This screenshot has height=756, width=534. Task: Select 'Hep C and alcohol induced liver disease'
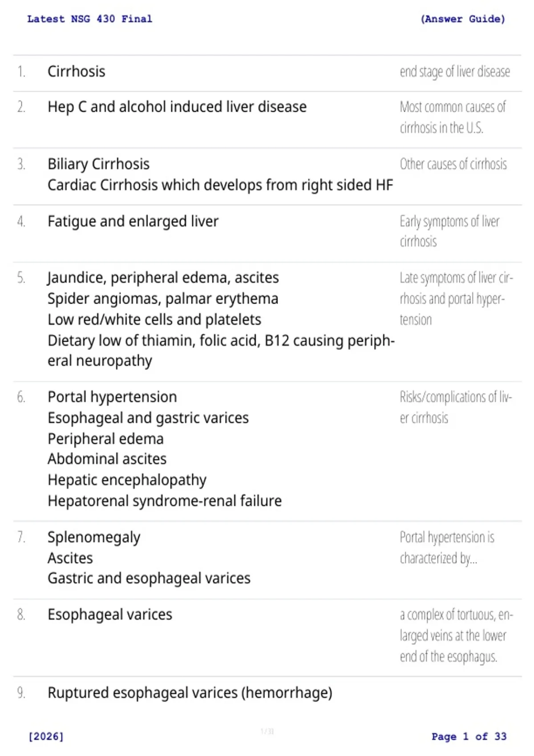pyautogui.click(x=177, y=107)
